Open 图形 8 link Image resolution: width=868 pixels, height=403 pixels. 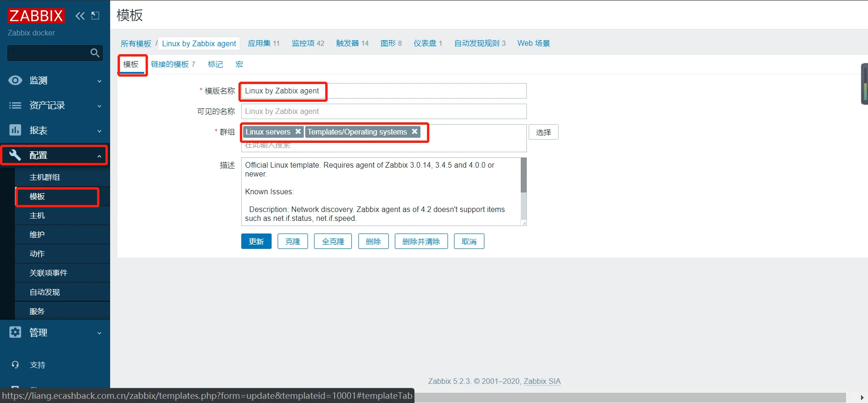tap(391, 43)
